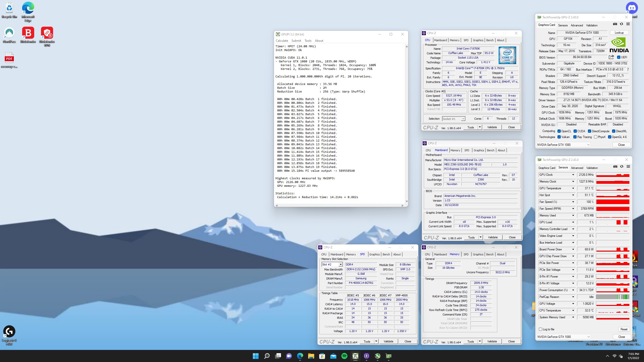Open File Explorer from the taskbar
This screenshot has height=362, width=644.
[x=311, y=356]
